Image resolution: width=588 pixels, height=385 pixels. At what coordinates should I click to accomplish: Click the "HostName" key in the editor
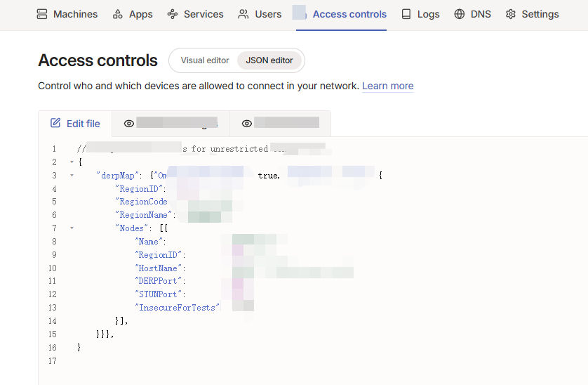159,268
